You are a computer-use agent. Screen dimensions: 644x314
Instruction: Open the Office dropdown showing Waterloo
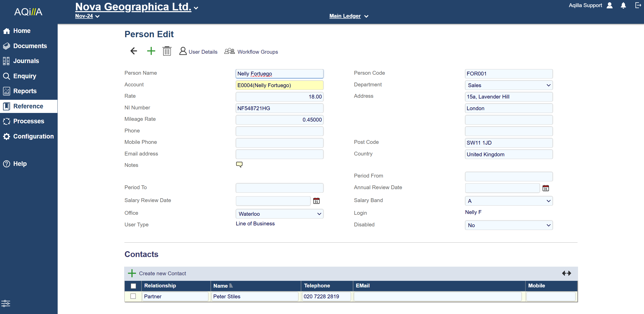(x=279, y=214)
